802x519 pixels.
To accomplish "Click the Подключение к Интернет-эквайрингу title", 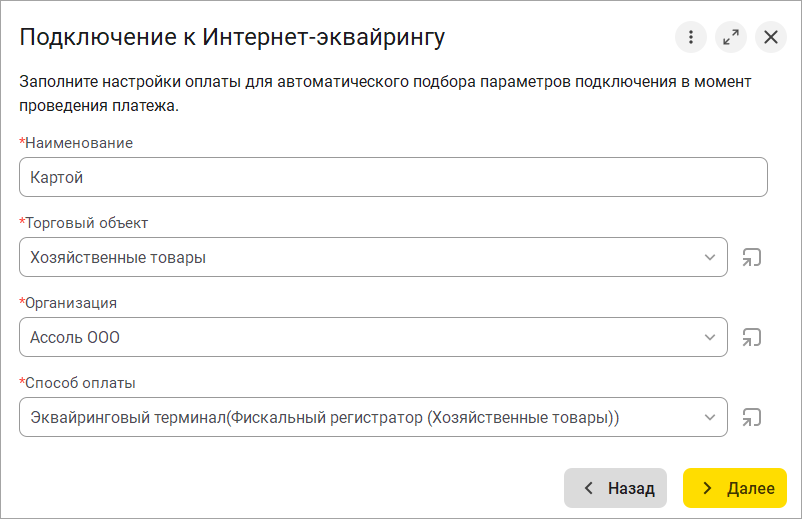I will [x=232, y=38].
